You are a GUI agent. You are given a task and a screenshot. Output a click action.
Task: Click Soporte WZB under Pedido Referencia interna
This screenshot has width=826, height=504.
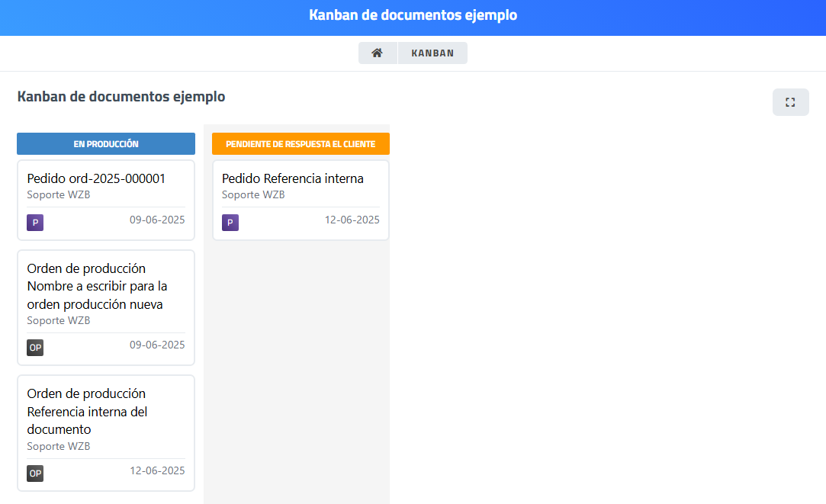tap(253, 194)
